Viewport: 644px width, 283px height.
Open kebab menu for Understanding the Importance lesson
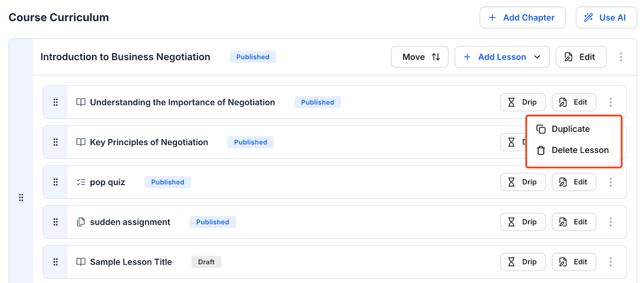coord(611,102)
